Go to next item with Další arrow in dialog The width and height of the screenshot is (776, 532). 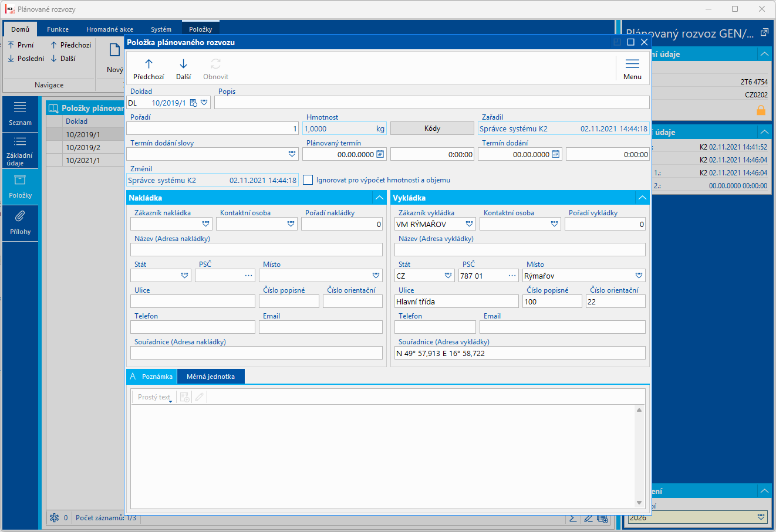pyautogui.click(x=183, y=69)
